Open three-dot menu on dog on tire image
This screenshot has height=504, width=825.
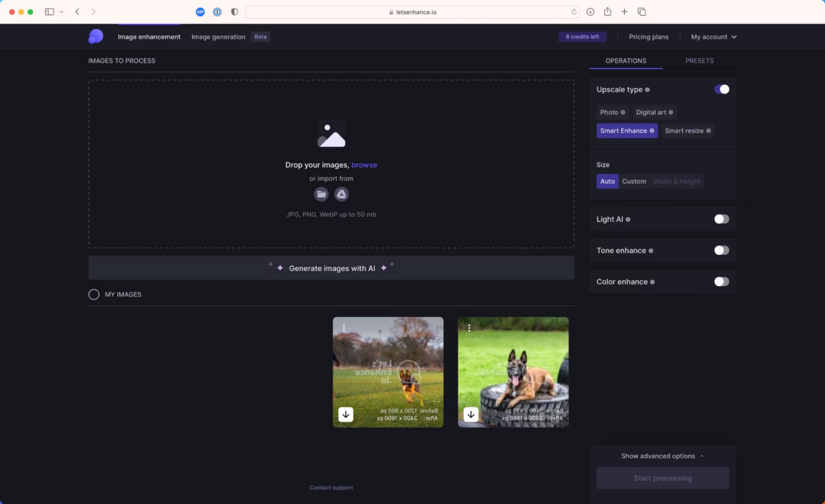point(469,328)
